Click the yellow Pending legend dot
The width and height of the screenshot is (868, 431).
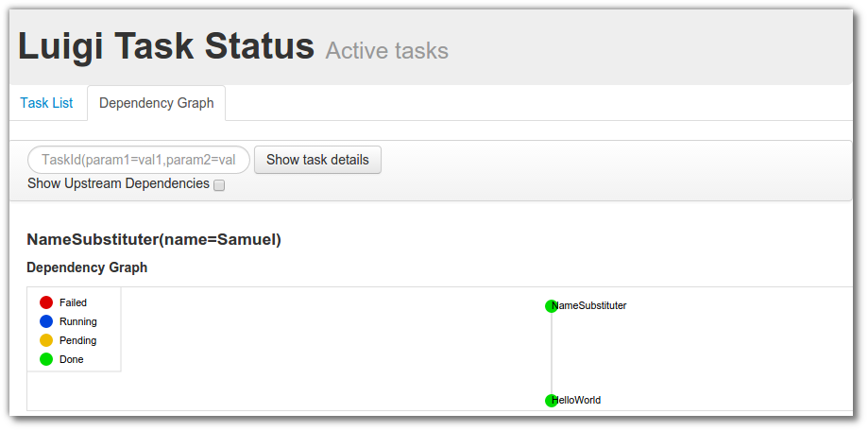(46, 340)
